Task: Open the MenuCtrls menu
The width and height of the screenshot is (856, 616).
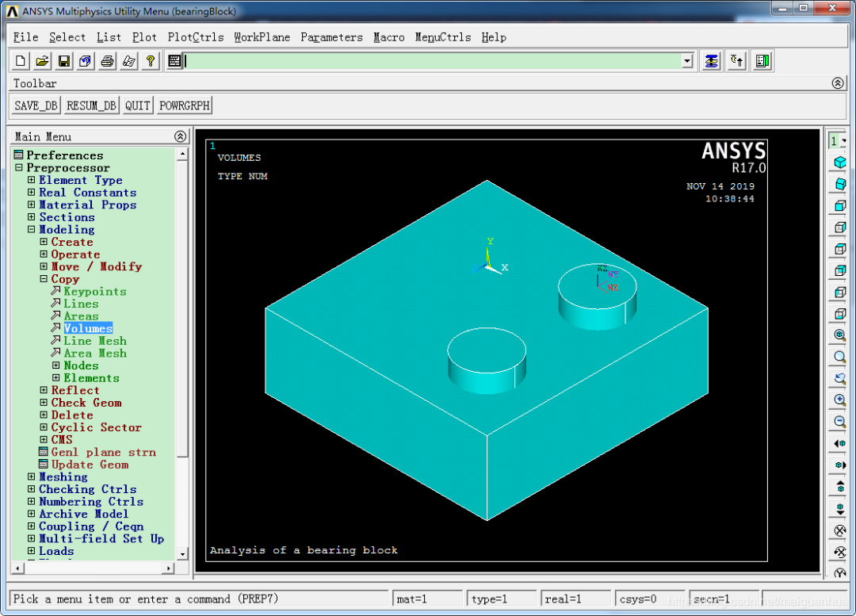Action: (443, 37)
